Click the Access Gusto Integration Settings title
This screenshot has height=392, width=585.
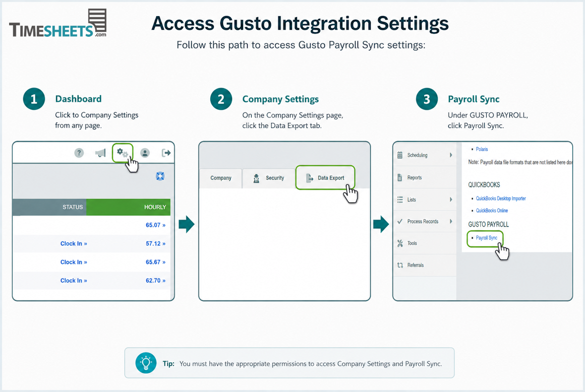[300, 24]
